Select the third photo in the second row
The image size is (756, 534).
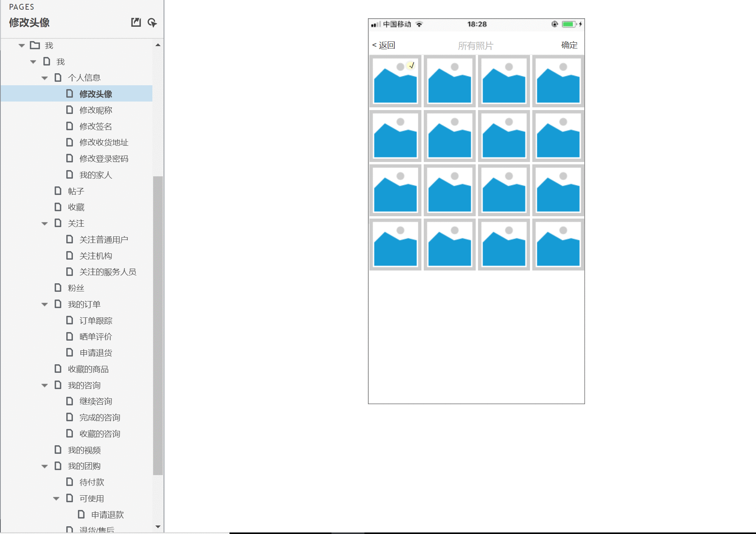point(504,136)
